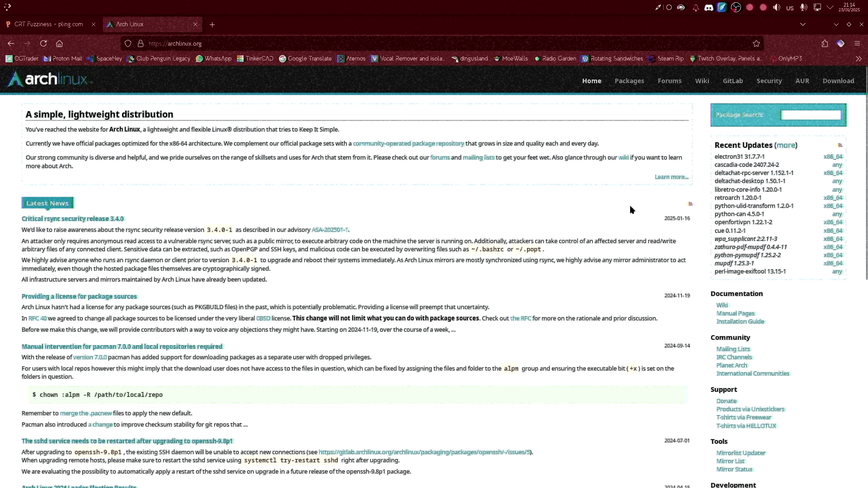
Task: Open the notifications bell tray icon
Action: tap(695, 8)
